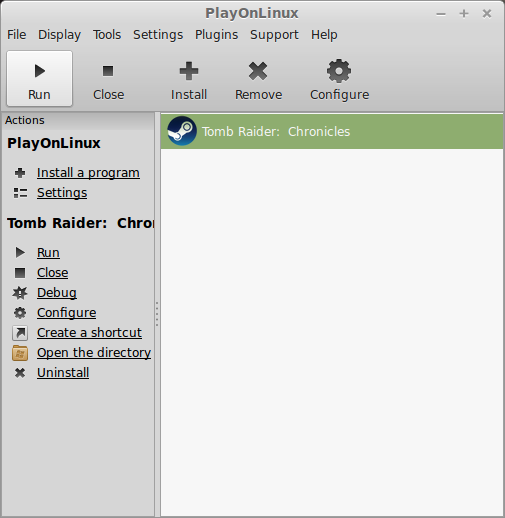505x518 pixels.
Task: Click the gear icon beside sidebar Configure
Action: point(20,313)
